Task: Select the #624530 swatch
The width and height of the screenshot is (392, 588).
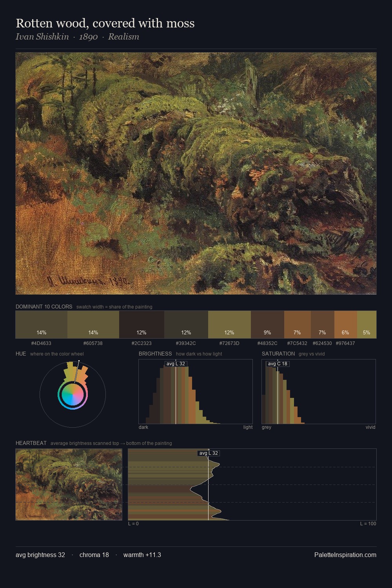Action: click(323, 325)
